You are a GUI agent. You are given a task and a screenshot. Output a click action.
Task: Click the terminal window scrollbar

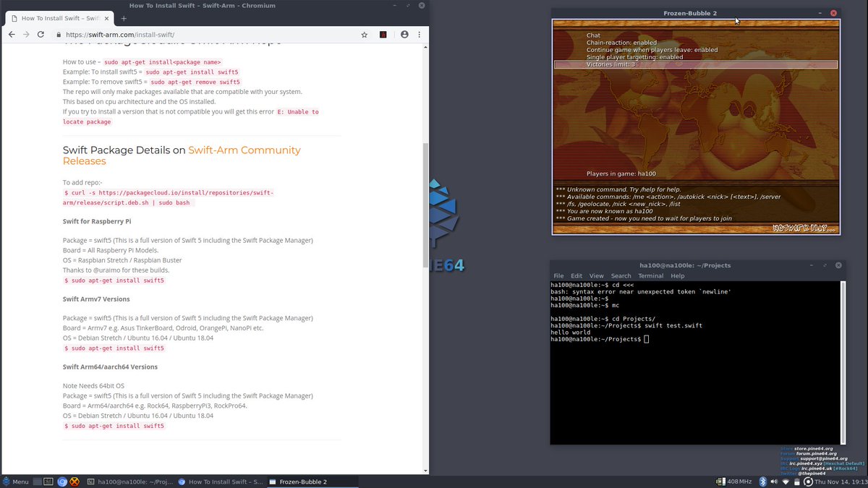[x=843, y=362]
